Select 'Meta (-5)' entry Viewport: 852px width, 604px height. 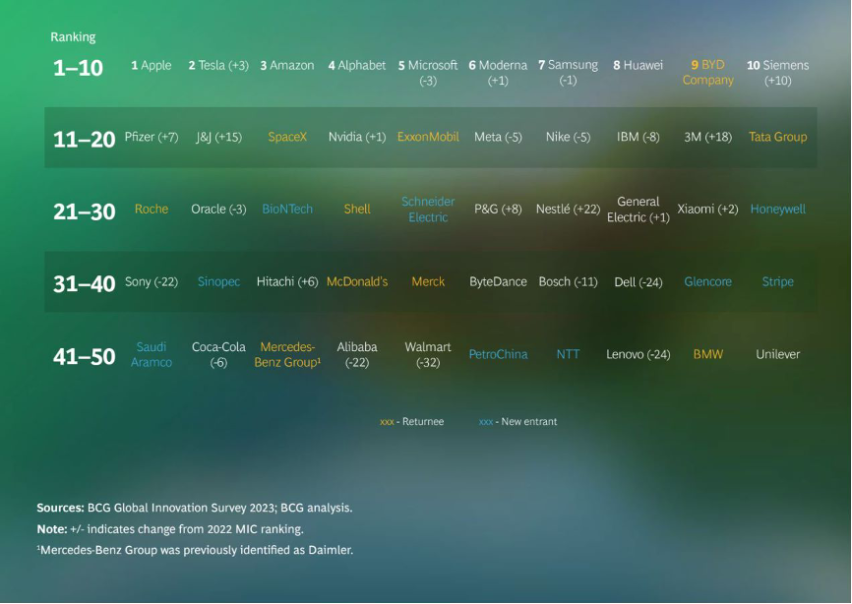click(498, 137)
